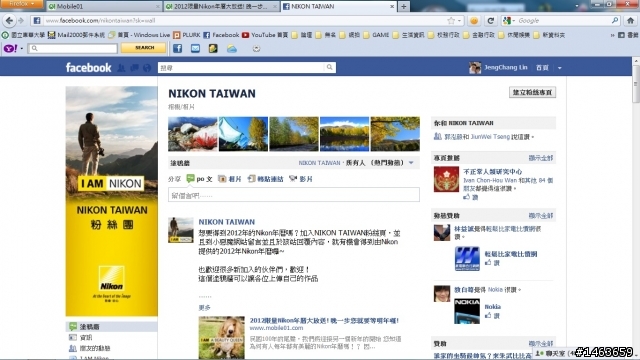Open the Facebook notifications globe icon
Viewport: 640px width, 360px height.
click(x=147, y=68)
